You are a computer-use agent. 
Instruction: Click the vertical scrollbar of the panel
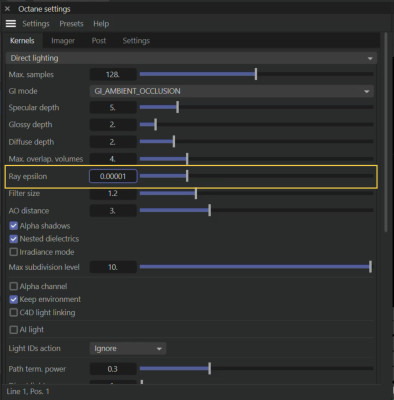point(386,132)
